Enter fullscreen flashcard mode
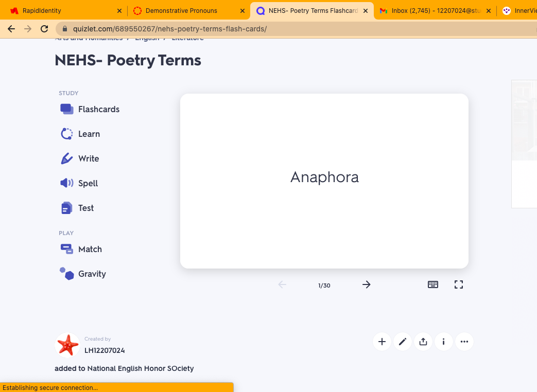 459,284
